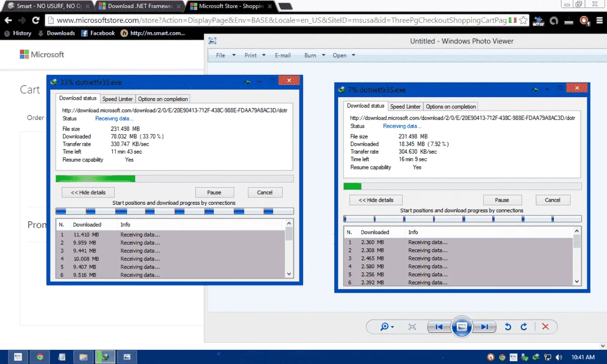Click the network icon in system tray
Viewport: 607px width, 364px height.
tap(548, 357)
